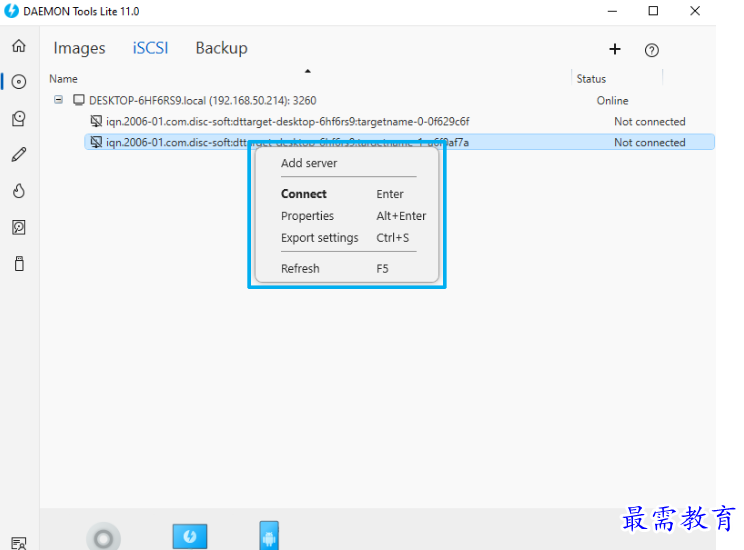Screen dimensions: 744x550
Task: Open the Images disc icon in sidebar
Action: [19, 82]
